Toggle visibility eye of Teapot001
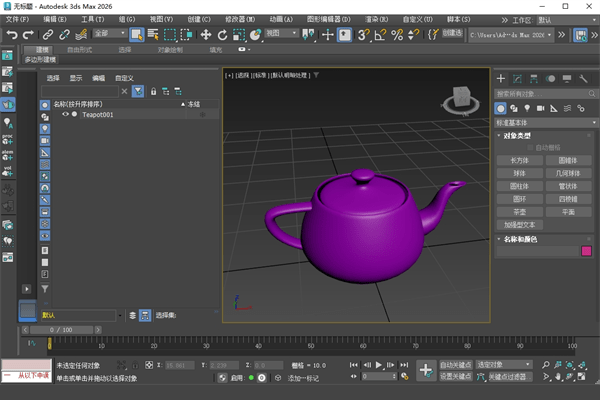The image size is (600, 400). coord(66,115)
